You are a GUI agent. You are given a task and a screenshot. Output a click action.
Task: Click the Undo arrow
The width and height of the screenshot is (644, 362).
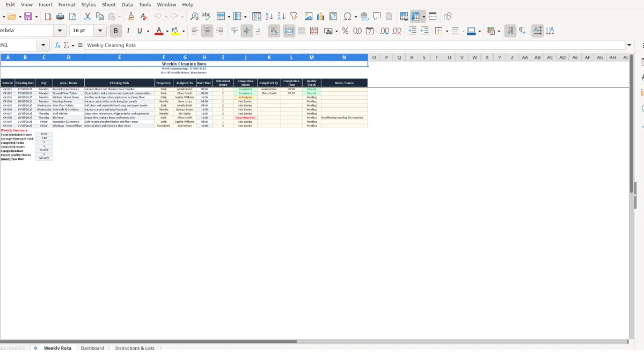click(158, 17)
